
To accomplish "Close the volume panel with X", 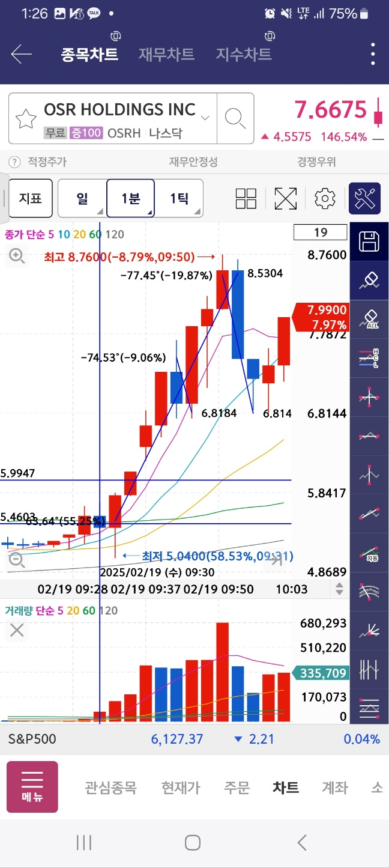I will tap(17, 630).
